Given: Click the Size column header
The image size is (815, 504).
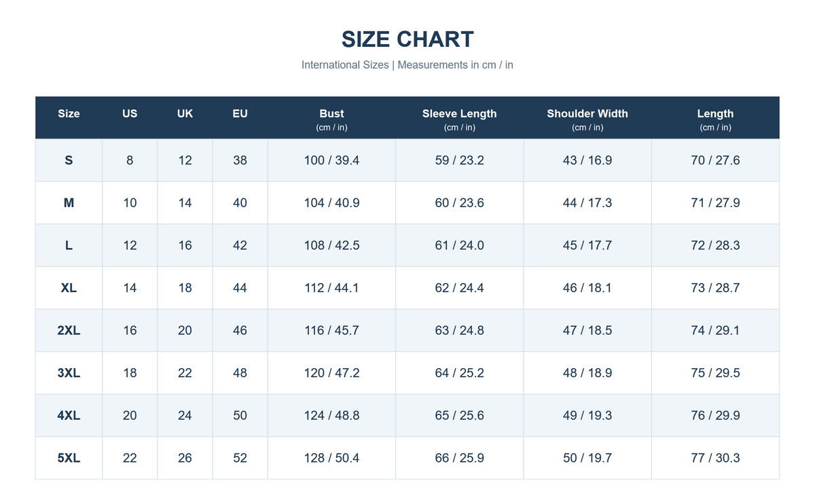Looking at the screenshot, I should [69, 118].
